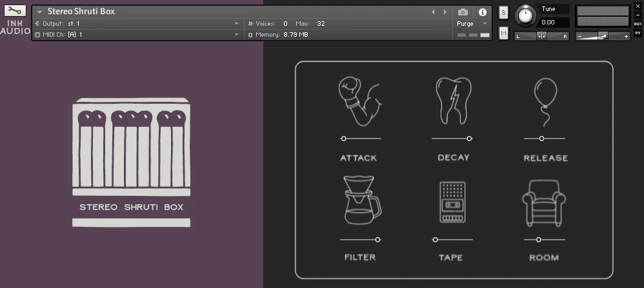Screen dimensions: 644x288
Task: Click the cassette recorder Tape icon
Action: [452, 202]
